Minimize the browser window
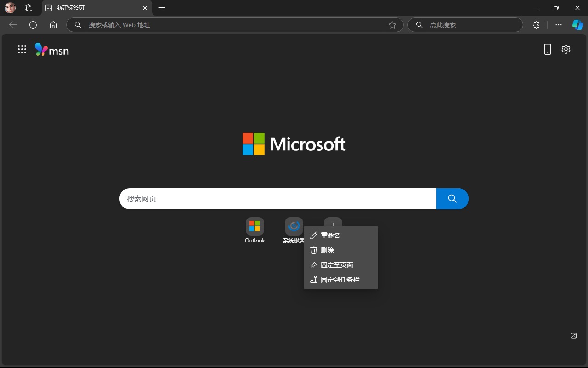 [x=535, y=8]
